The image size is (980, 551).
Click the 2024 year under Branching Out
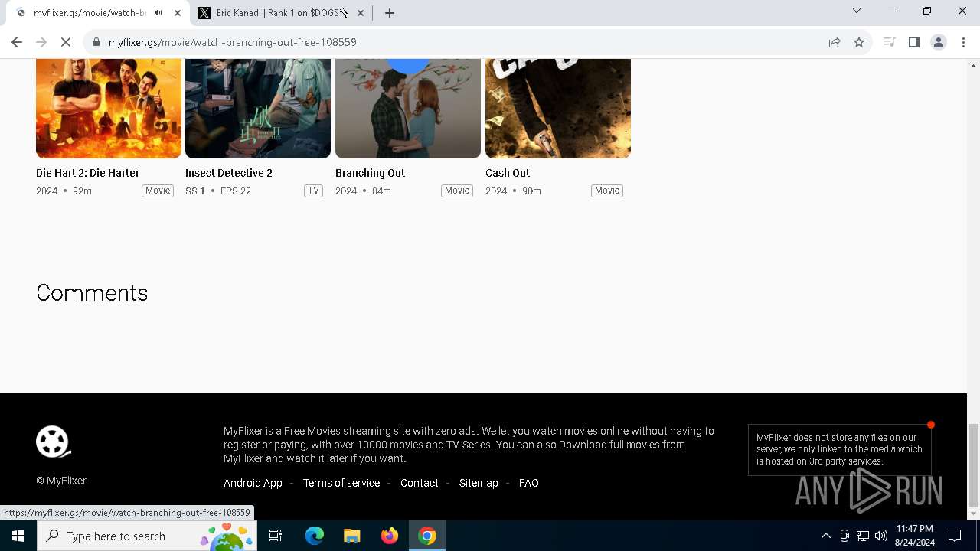click(x=346, y=191)
